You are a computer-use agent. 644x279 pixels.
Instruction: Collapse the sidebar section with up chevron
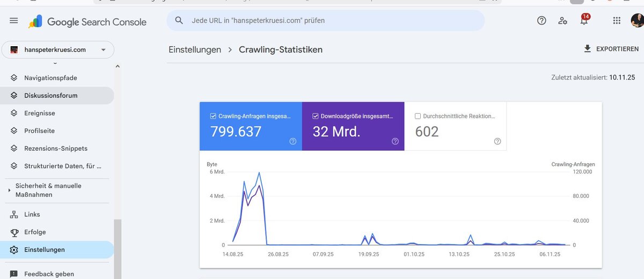coord(118,67)
